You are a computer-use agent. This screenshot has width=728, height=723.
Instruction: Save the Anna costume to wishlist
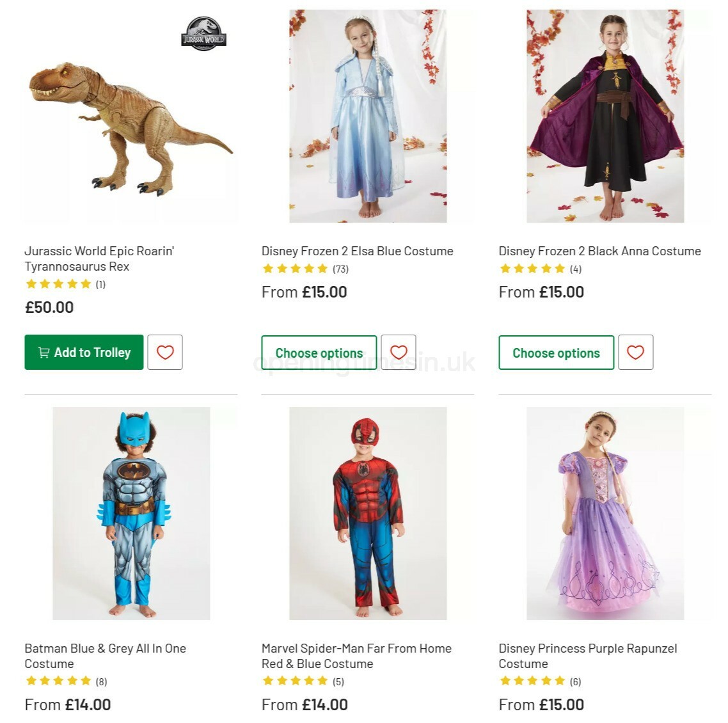click(635, 352)
